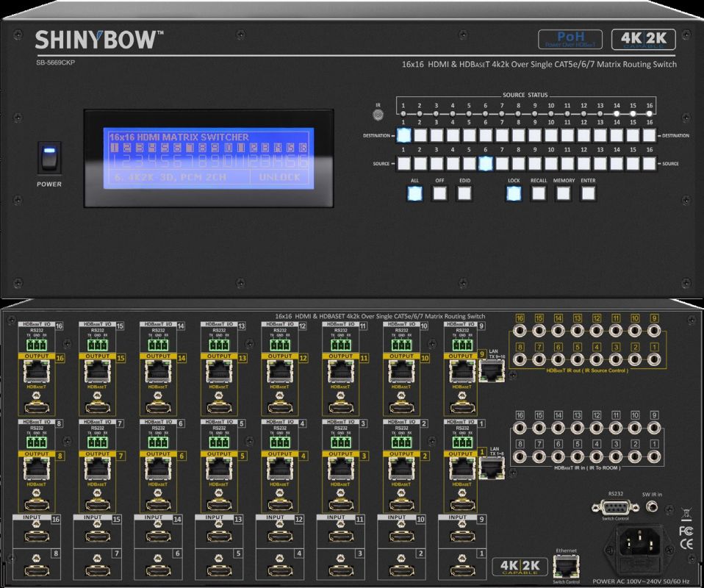Toggle the illuminated ALL button
This screenshot has height=588, width=704.
coord(415,193)
